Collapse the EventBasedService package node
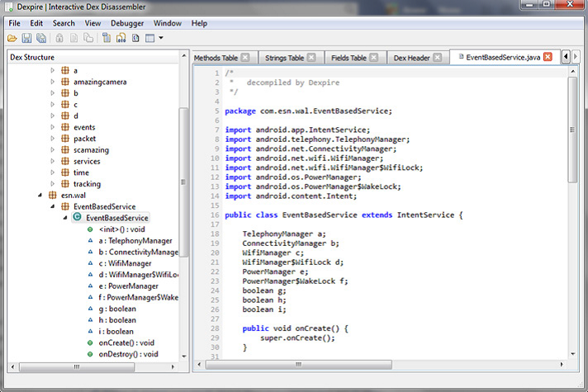Image resolution: width=588 pixels, height=392 pixels. [53, 206]
